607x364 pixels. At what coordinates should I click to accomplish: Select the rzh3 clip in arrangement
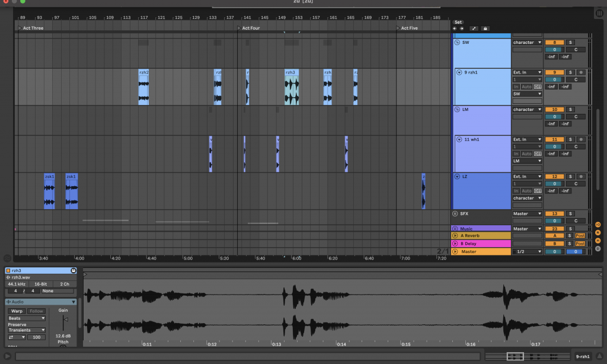[292, 87]
